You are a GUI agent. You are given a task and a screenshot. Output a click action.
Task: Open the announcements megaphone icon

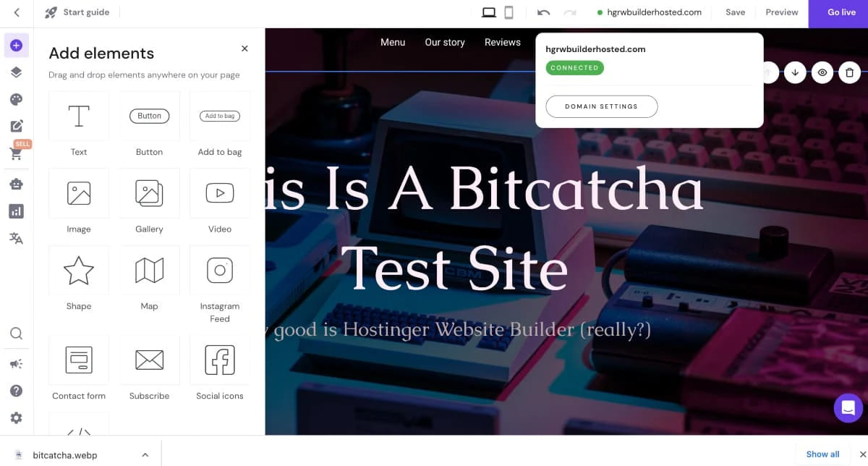click(x=16, y=363)
